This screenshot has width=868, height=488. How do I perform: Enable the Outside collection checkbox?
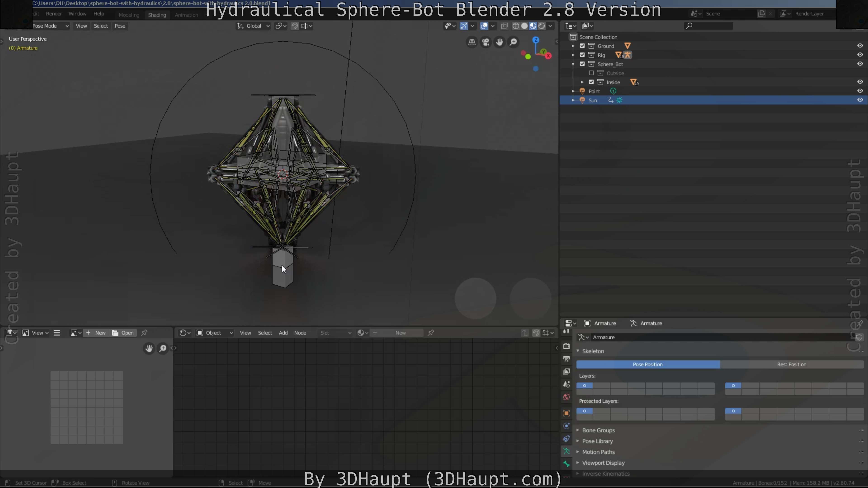[591, 73]
